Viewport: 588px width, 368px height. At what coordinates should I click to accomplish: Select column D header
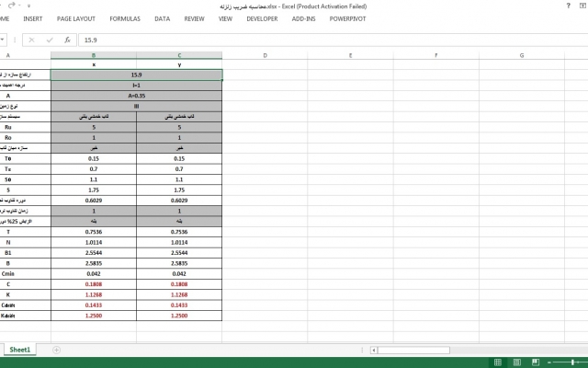click(x=265, y=55)
